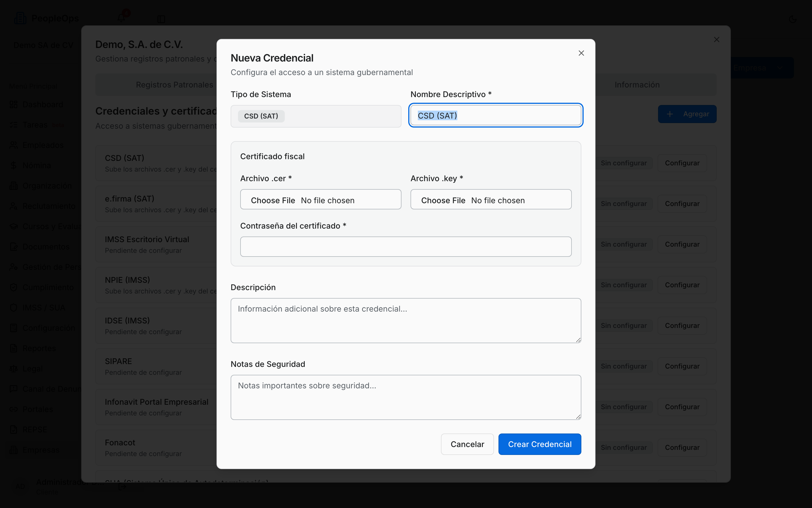
Task: Toggle sidebar panel icon
Action: coord(161,19)
